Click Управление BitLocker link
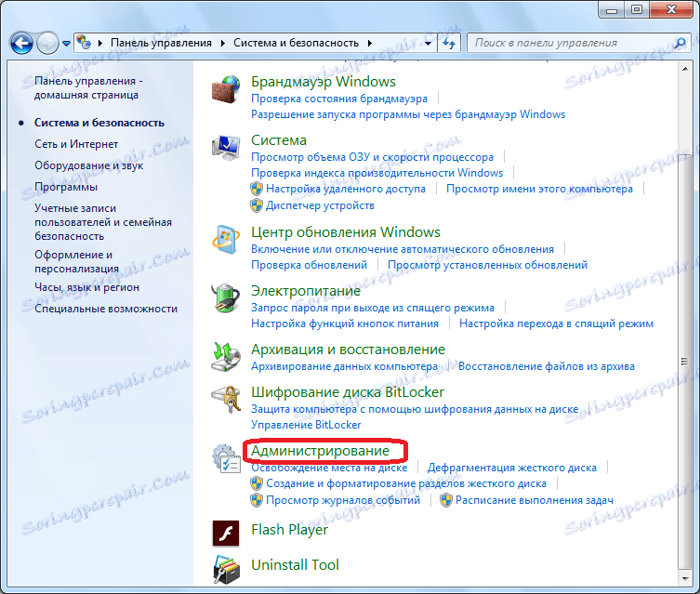Viewport: 700px width, 594px height. click(306, 425)
